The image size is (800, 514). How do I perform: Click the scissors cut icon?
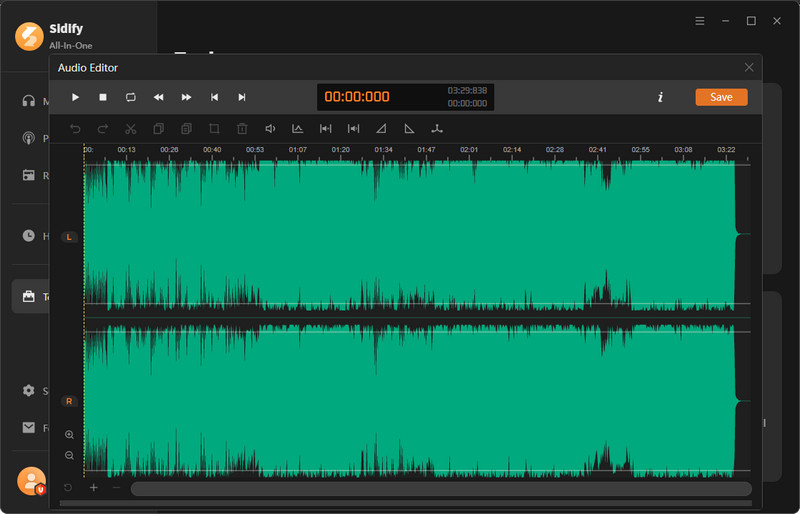(x=131, y=129)
